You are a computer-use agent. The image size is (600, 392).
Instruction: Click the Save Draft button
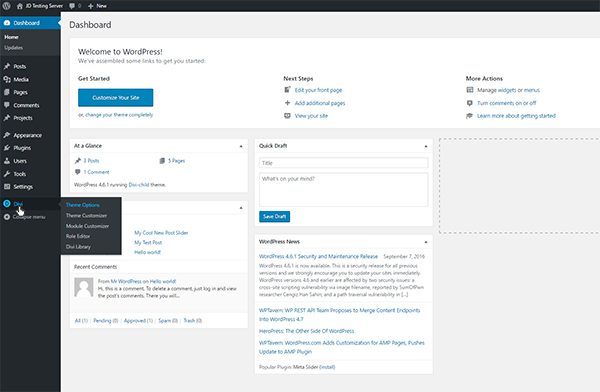point(274,217)
